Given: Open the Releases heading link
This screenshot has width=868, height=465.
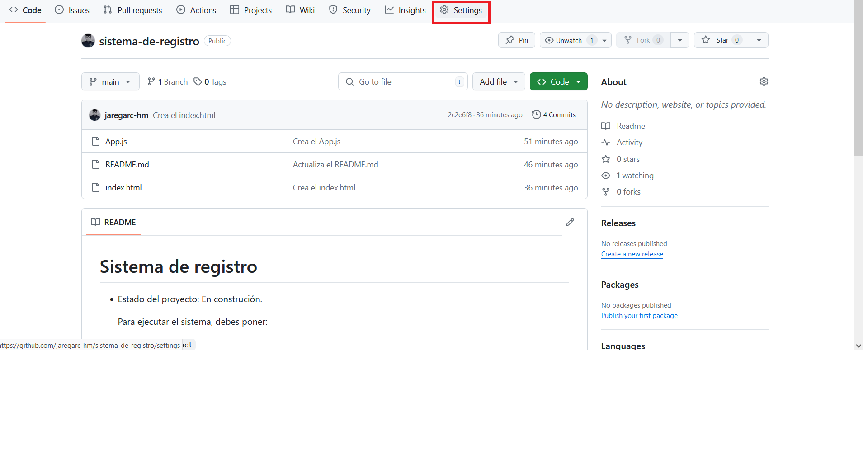Looking at the screenshot, I should coord(618,223).
